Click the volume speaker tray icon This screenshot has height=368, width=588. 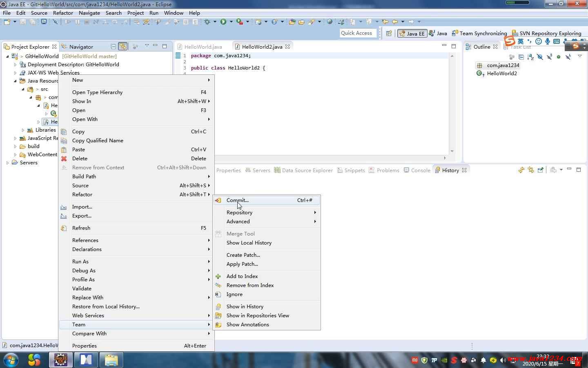click(503, 360)
